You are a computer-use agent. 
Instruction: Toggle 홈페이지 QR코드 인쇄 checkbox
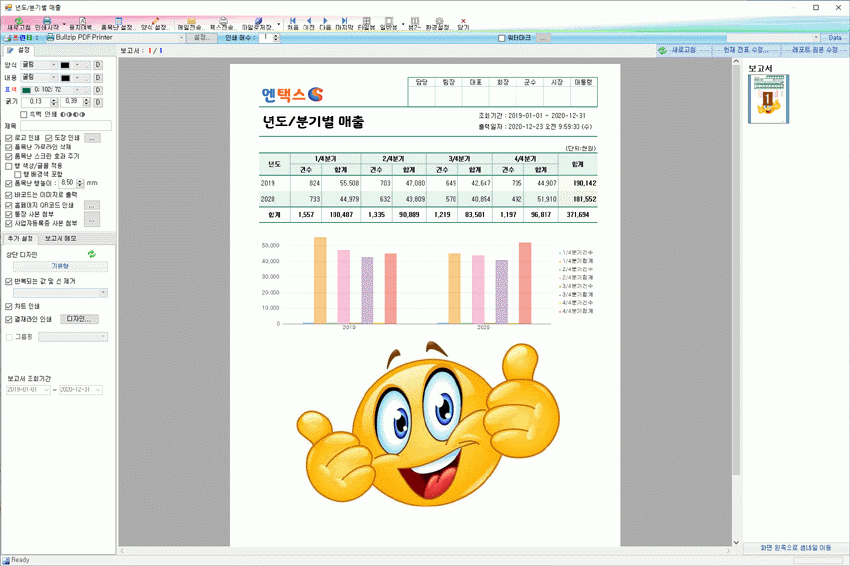pyautogui.click(x=9, y=205)
